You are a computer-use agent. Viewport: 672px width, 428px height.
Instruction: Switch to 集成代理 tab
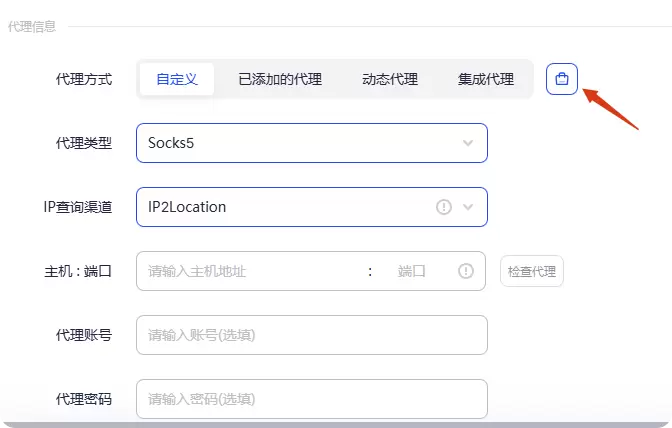(x=486, y=79)
